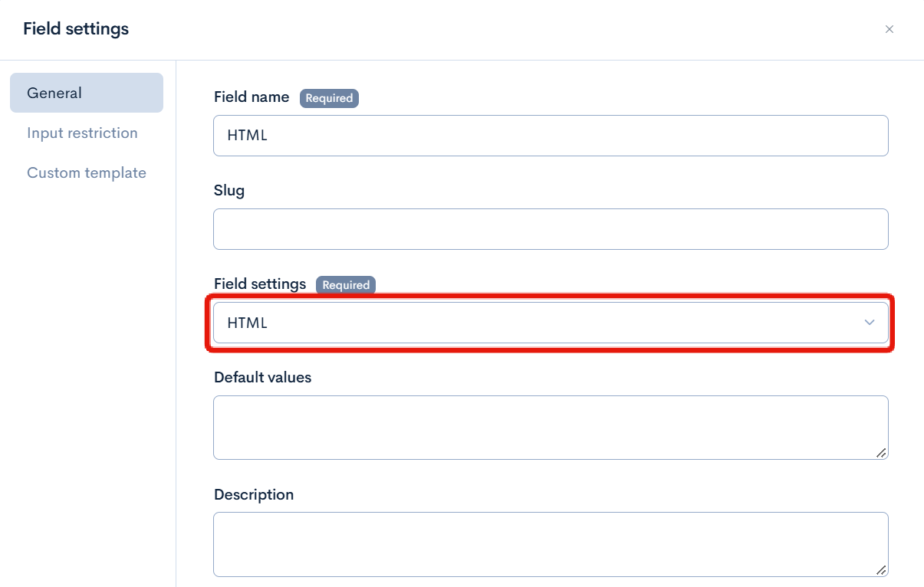Viewport: 924px width, 587px height.
Task: Click the Description textarea resize grip
Action: (x=882, y=569)
